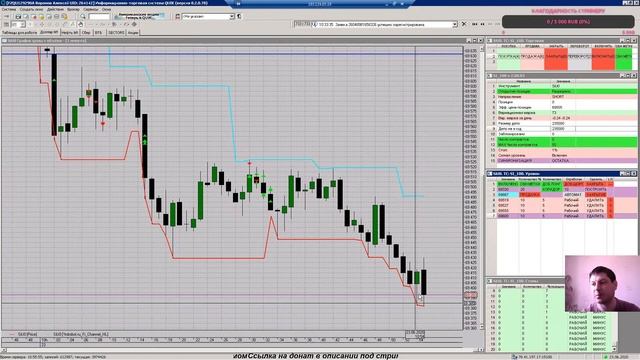The image size is (640, 360).
Task: Toggle the green ВКЛЮЧЕНО cell in levels table
Action: click(x=508, y=184)
